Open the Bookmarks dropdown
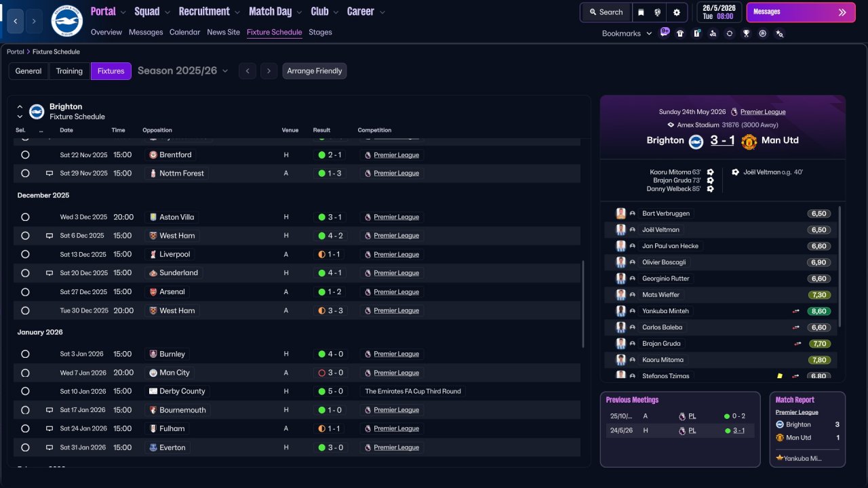 pyautogui.click(x=627, y=33)
